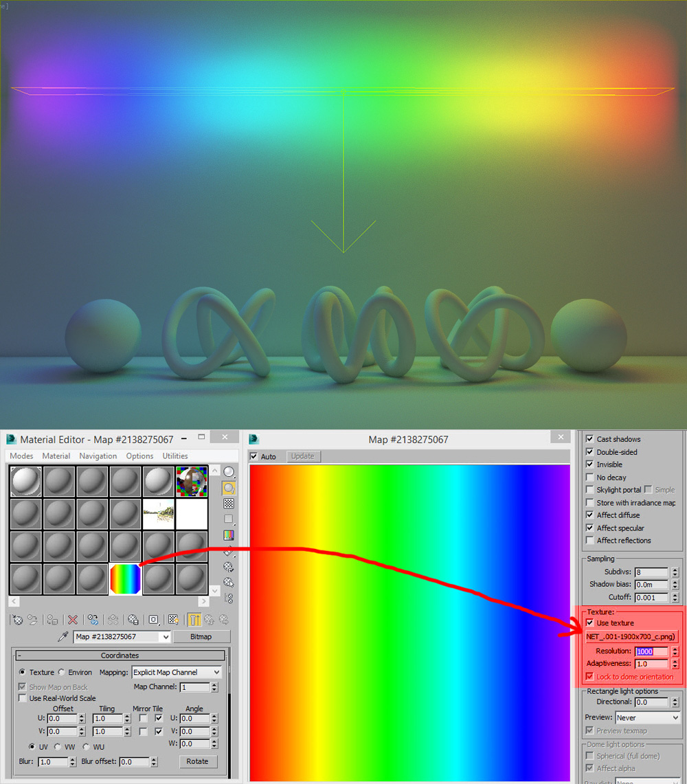The width and height of the screenshot is (687, 784).
Task: Enable the No decay checkbox
Action: (x=589, y=478)
